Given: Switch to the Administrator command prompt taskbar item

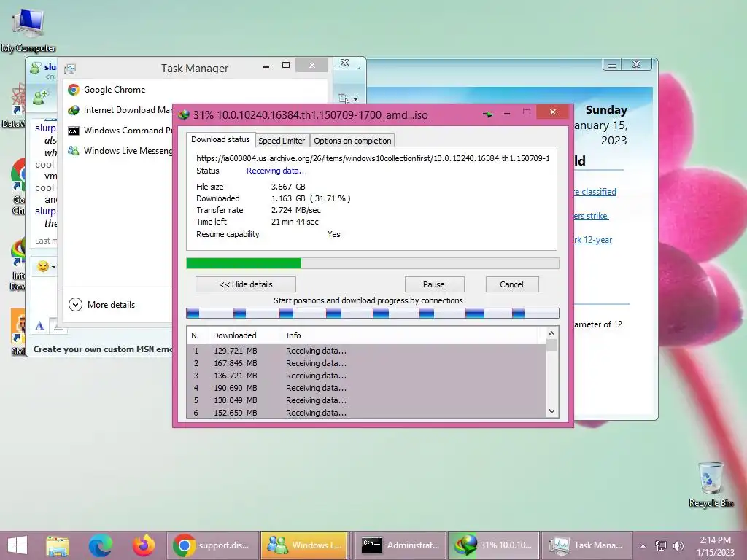Looking at the screenshot, I should point(400,545).
